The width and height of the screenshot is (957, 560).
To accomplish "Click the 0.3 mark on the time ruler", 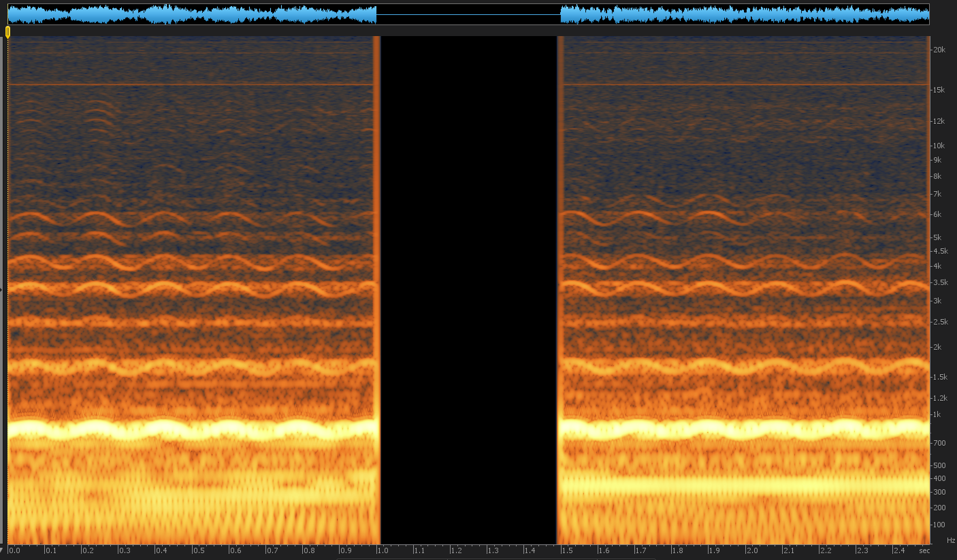I will (x=125, y=550).
